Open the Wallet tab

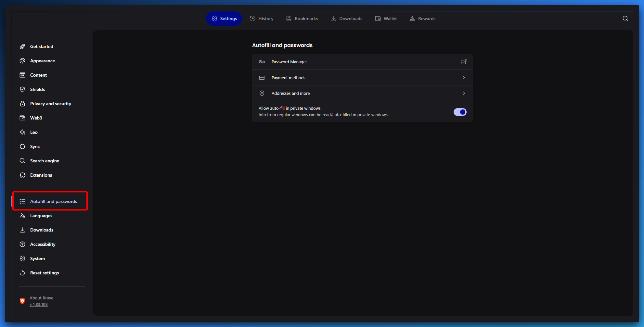(386, 19)
